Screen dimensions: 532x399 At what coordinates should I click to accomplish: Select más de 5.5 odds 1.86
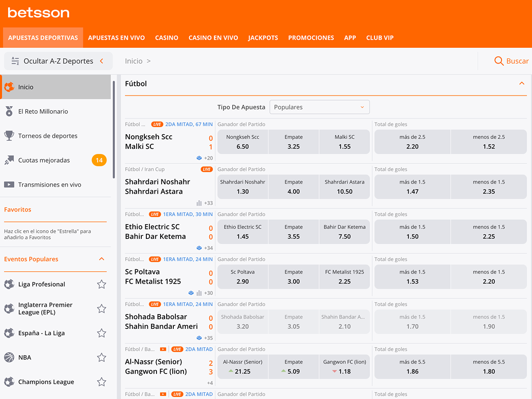tap(412, 366)
